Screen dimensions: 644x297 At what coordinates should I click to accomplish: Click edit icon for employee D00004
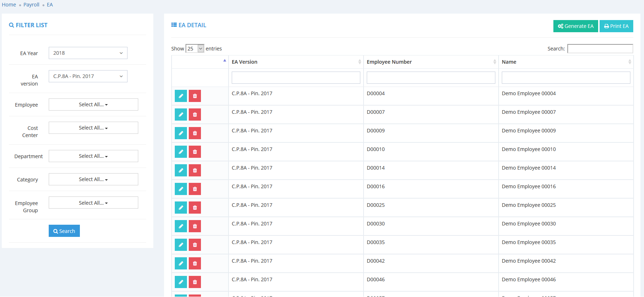tap(181, 96)
